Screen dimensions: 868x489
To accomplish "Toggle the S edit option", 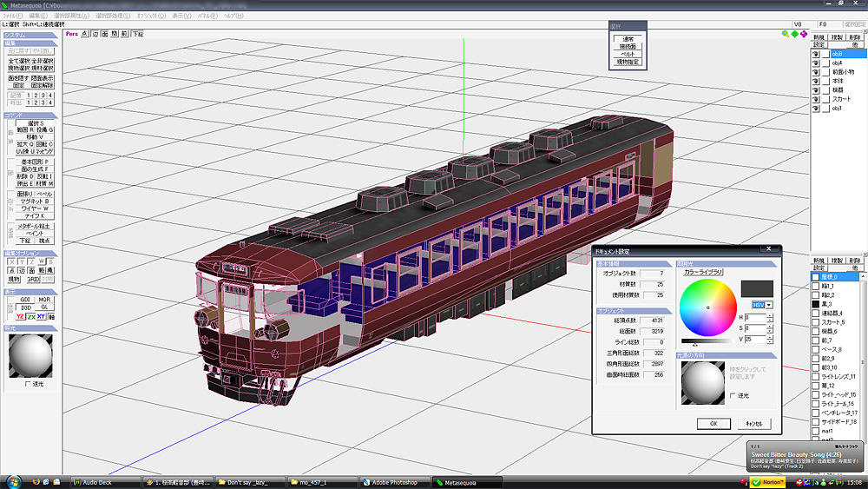I will pos(50,261).
